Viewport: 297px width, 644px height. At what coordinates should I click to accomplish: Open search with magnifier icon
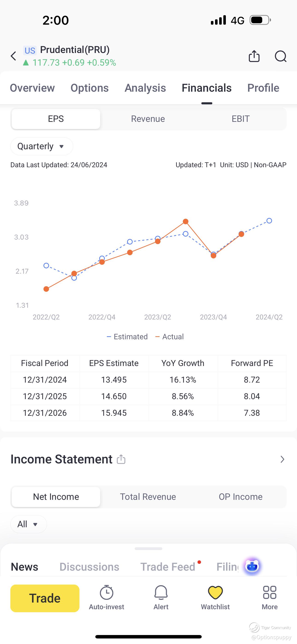[280, 56]
